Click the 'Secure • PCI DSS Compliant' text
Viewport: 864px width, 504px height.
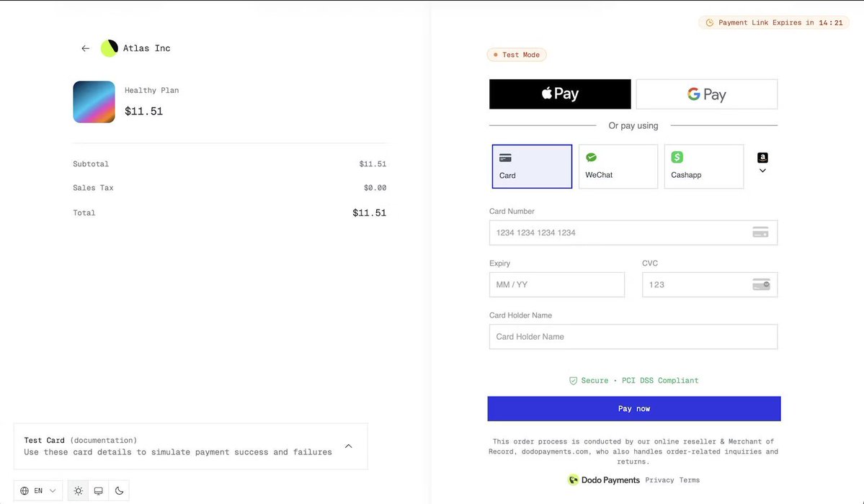[640, 381]
